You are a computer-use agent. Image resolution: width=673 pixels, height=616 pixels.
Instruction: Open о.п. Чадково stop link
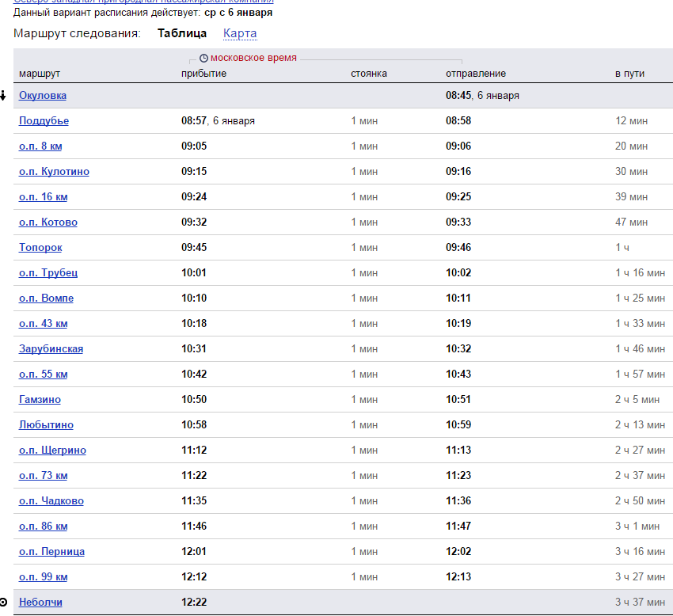click(51, 501)
